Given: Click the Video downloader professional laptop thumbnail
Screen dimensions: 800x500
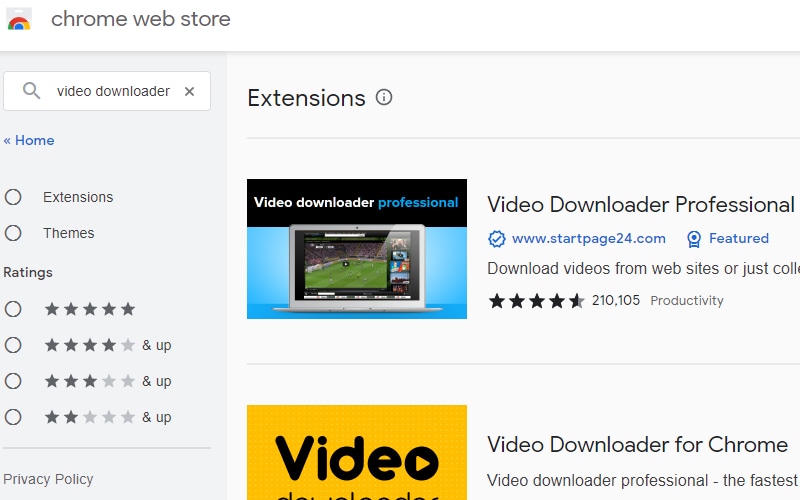Looking at the screenshot, I should tap(357, 249).
